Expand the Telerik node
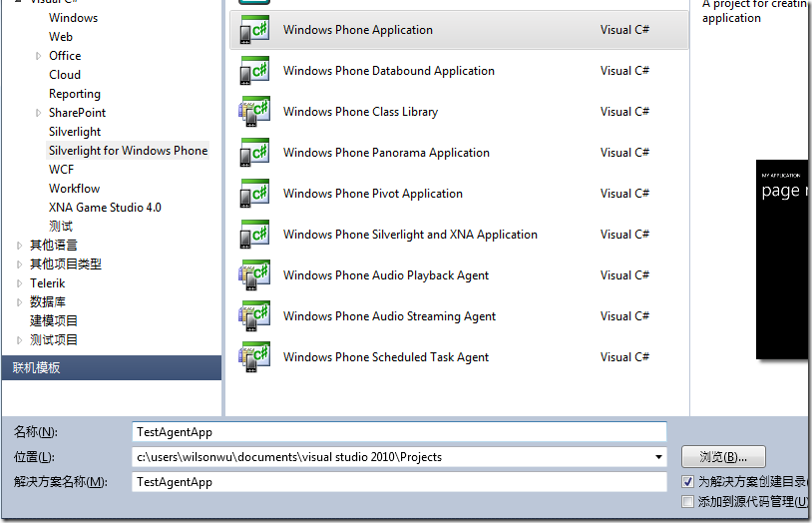This screenshot has height=523, width=812. tap(19, 283)
